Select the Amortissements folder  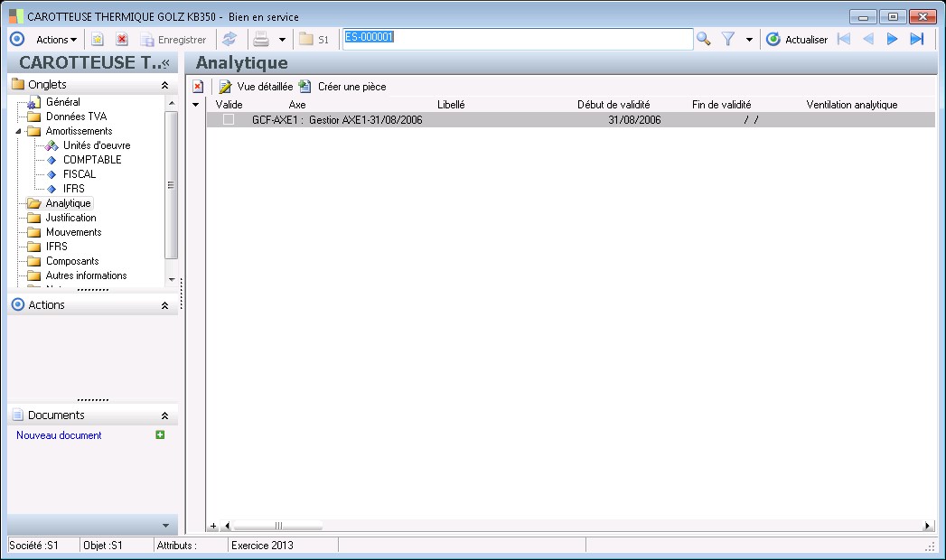[79, 131]
